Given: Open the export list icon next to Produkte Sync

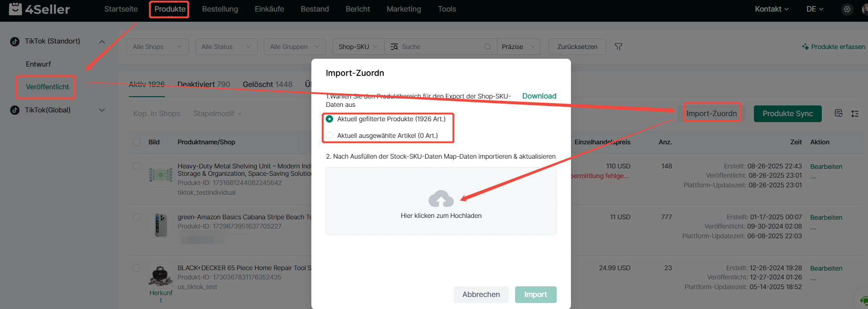Looking at the screenshot, I should tap(839, 113).
